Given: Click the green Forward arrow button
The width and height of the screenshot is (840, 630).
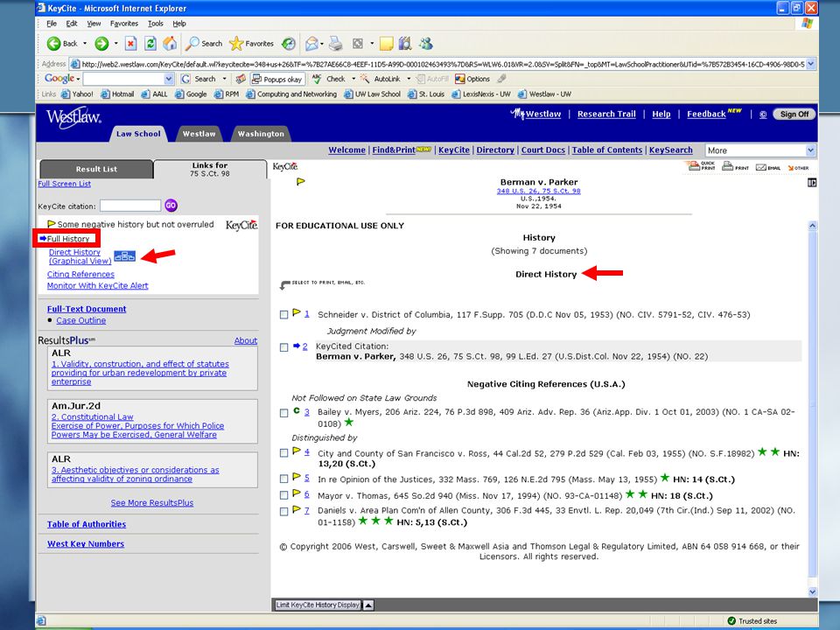Looking at the screenshot, I should coord(101,44).
